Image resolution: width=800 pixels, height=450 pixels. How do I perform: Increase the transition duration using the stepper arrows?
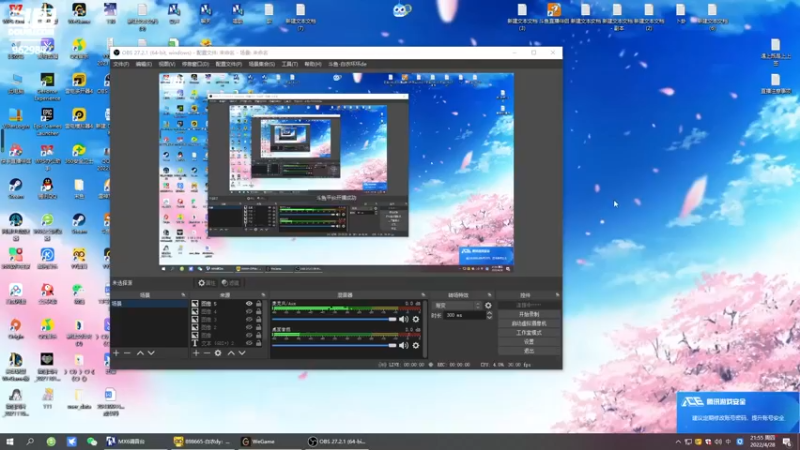(489, 313)
